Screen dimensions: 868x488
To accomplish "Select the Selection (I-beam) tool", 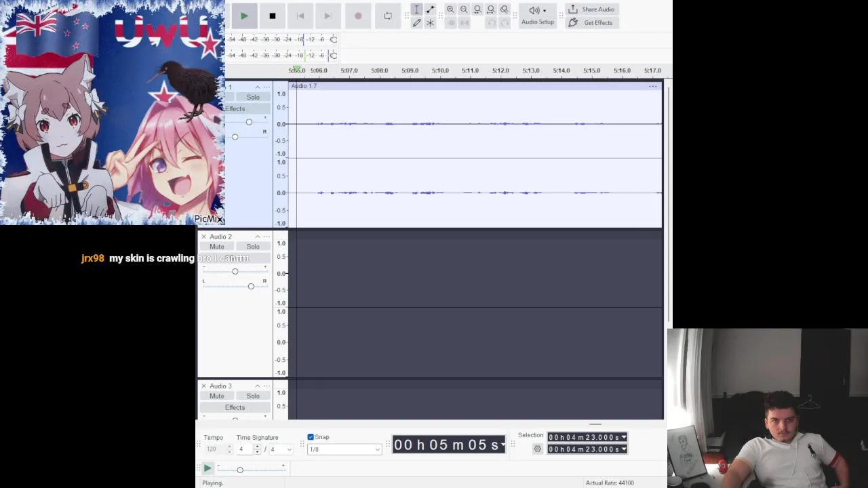I will (416, 9).
